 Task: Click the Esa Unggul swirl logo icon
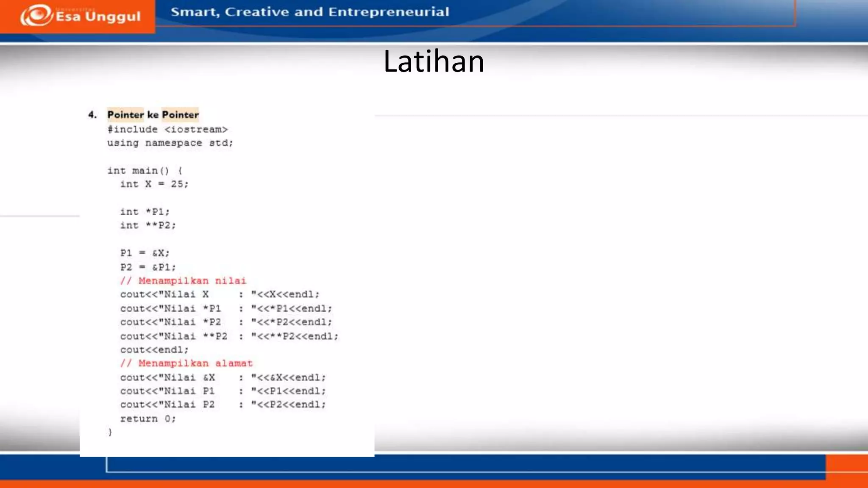[37, 16]
